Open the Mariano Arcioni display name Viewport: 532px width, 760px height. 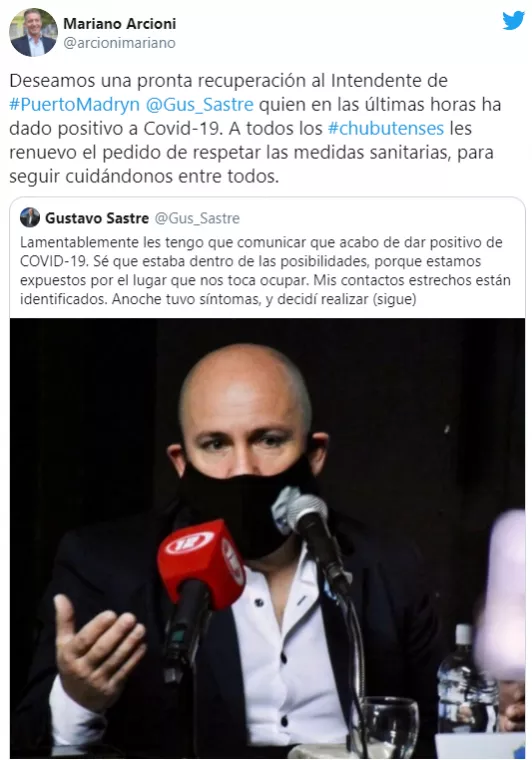pos(120,23)
